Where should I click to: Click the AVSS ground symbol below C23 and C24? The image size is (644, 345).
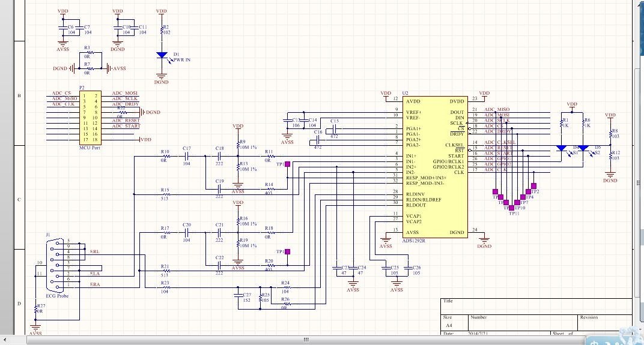click(x=353, y=284)
